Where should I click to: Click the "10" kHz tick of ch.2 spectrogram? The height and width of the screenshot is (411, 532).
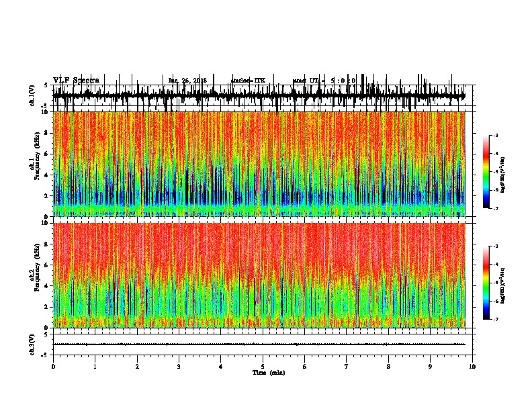tap(45, 223)
